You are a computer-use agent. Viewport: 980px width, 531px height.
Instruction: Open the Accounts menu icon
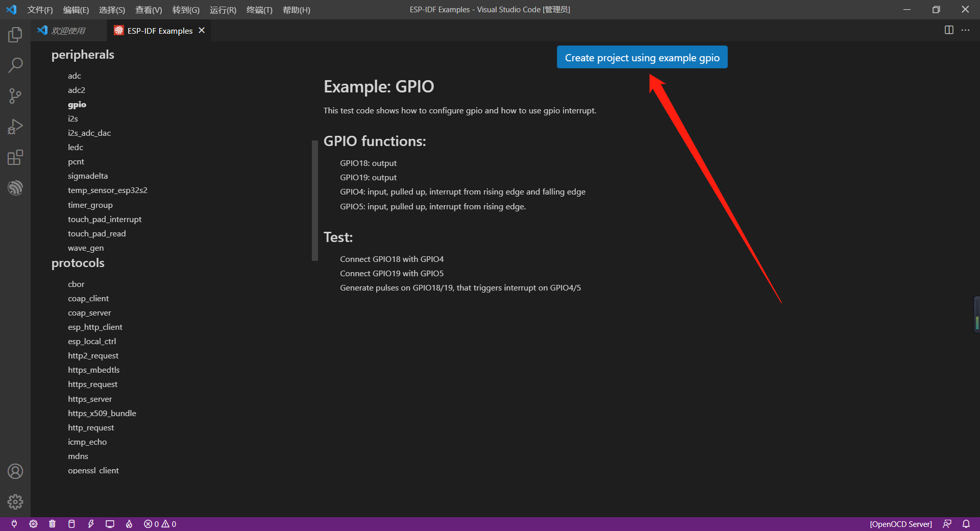(15, 471)
